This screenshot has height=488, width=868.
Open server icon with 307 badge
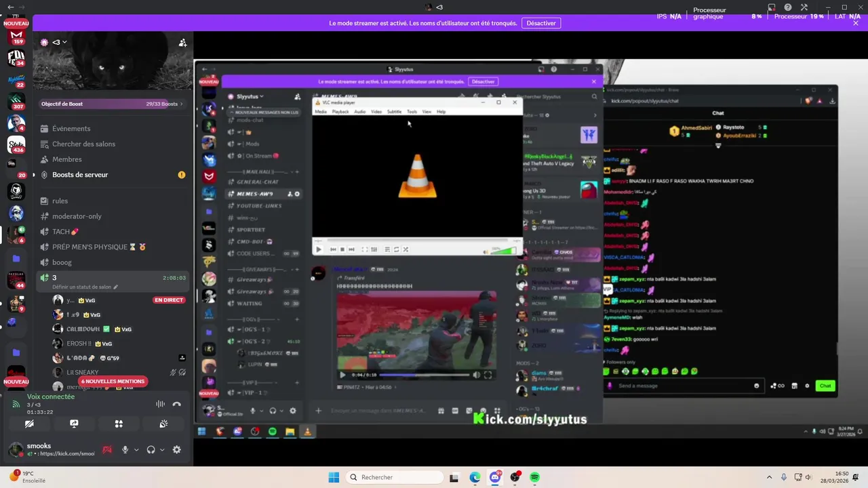(x=16, y=100)
